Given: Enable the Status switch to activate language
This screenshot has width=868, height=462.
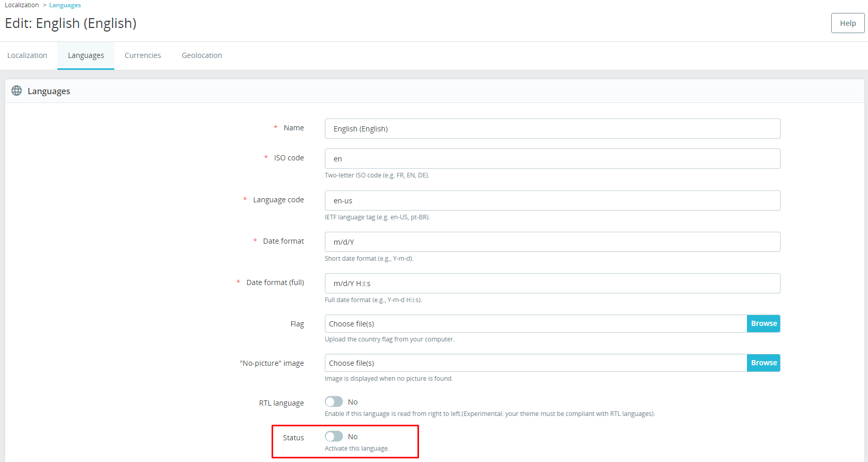Looking at the screenshot, I should pos(334,437).
